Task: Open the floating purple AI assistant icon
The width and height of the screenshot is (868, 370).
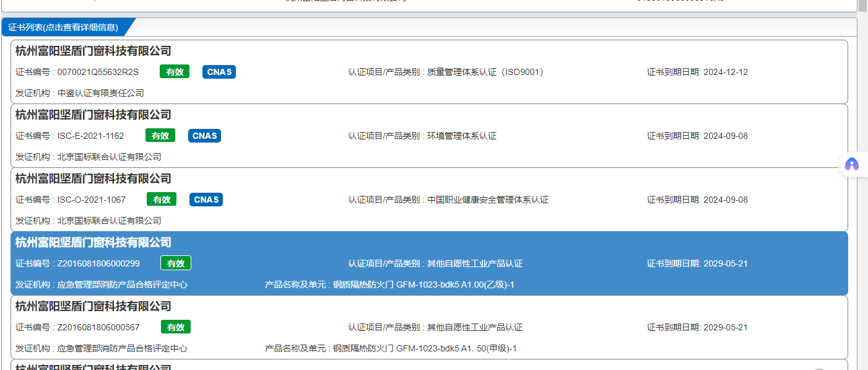Action: pos(853,164)
